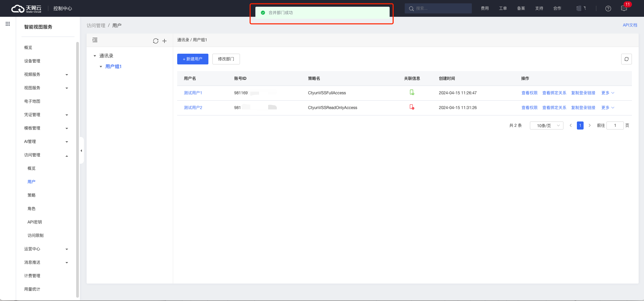Click 复制登录链接 for 测试用户2
The image size is (644, 301).
(x=583, y=108)
